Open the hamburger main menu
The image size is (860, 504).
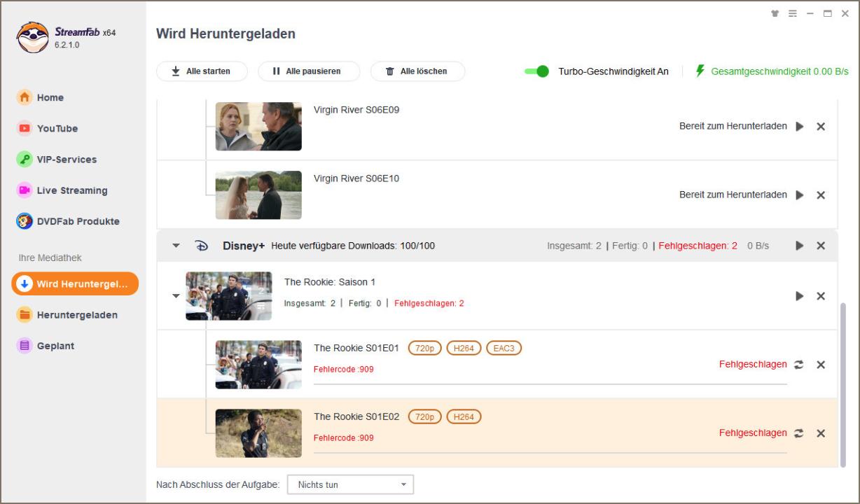click(793, 13)
